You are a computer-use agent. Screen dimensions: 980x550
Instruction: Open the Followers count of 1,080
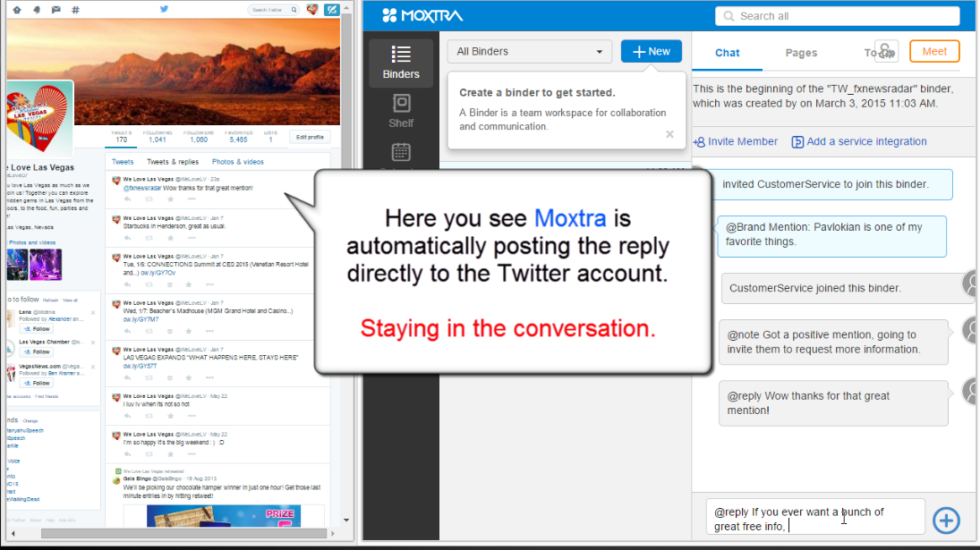pos(198,137)
